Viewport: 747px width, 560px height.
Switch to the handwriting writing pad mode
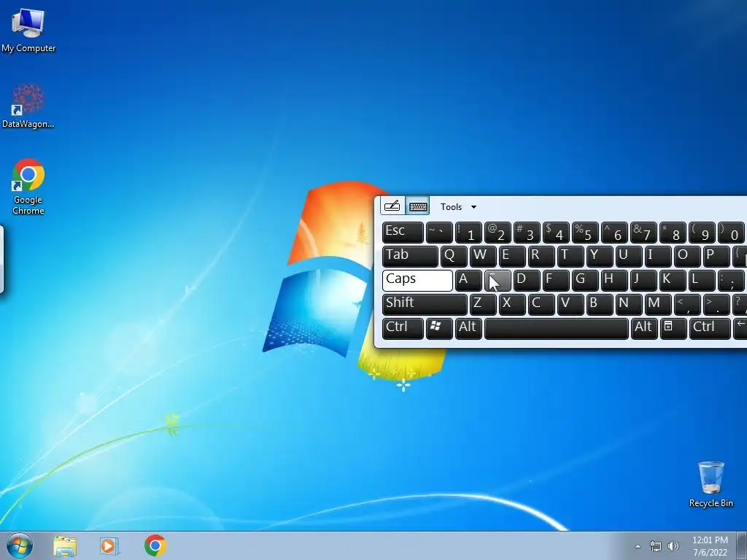[x=392, y=206]
